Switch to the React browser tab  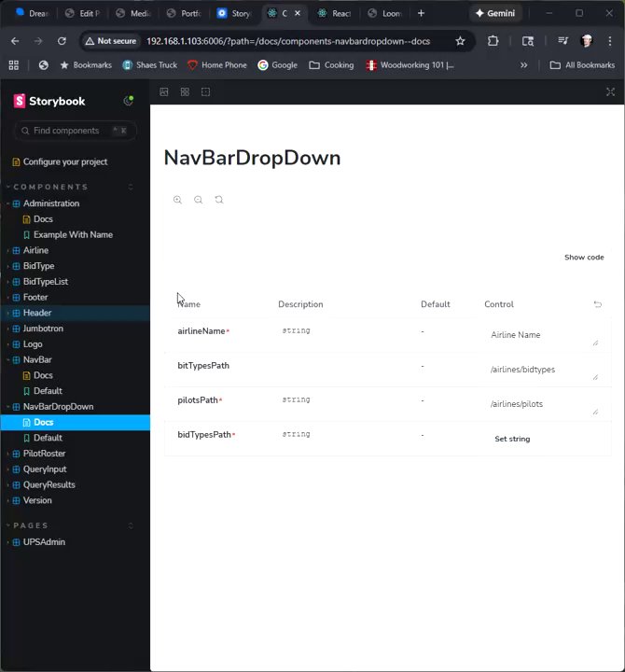tap(335, 13)
